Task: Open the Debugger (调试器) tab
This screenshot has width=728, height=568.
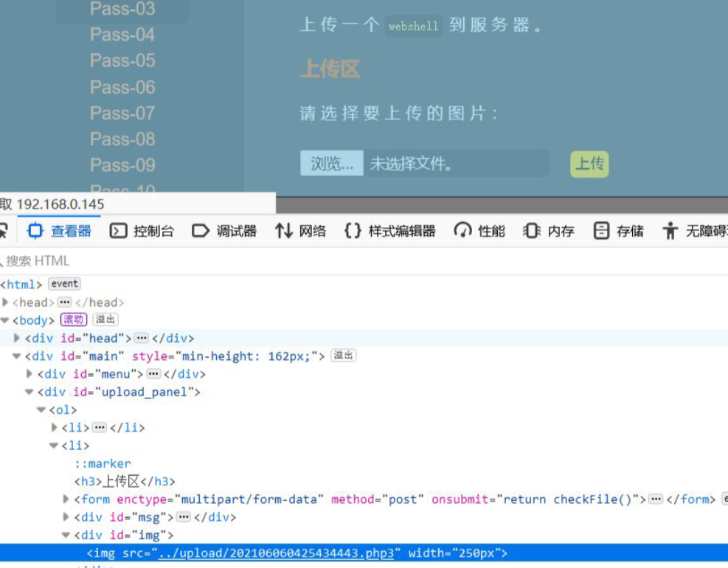Action: 224,231
